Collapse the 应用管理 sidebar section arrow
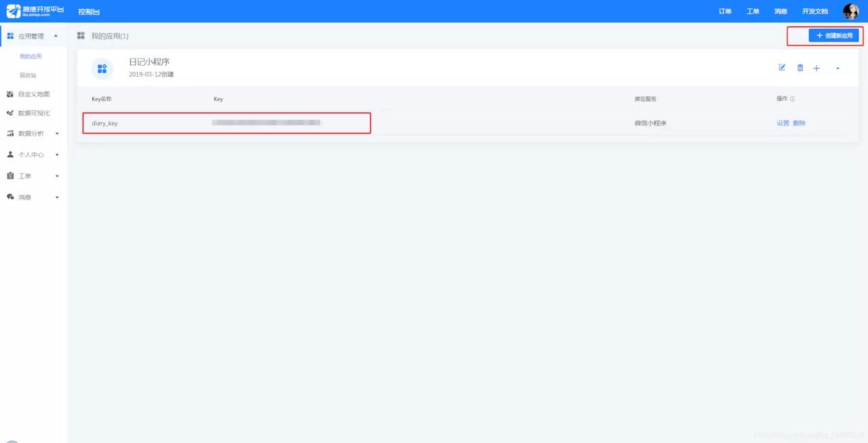 tap(56, 36)
